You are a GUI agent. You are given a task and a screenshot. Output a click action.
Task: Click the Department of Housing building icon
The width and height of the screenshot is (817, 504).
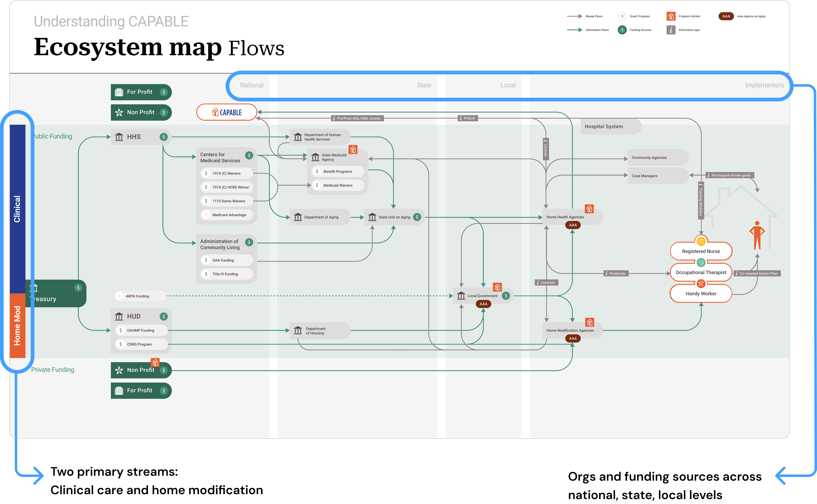point(298,331)
